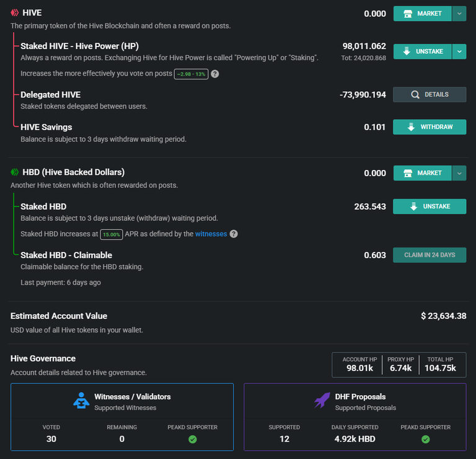Screen dimensions: 476x459
Task: Click the Proxy HP 6.74k value
Action: (x=401, y=368)
